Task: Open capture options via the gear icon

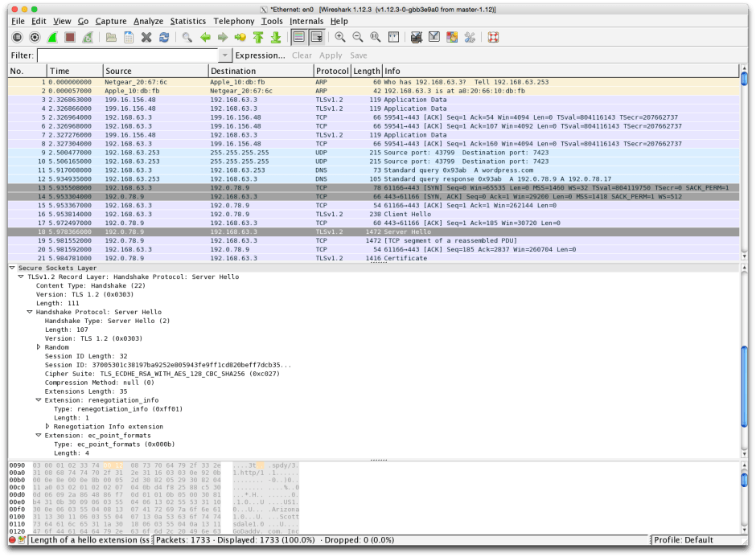Action: tap(34, 37)
